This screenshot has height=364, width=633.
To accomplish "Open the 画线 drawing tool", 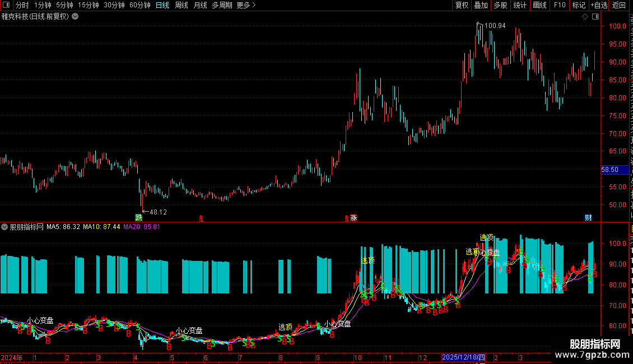I will point(540,5).
